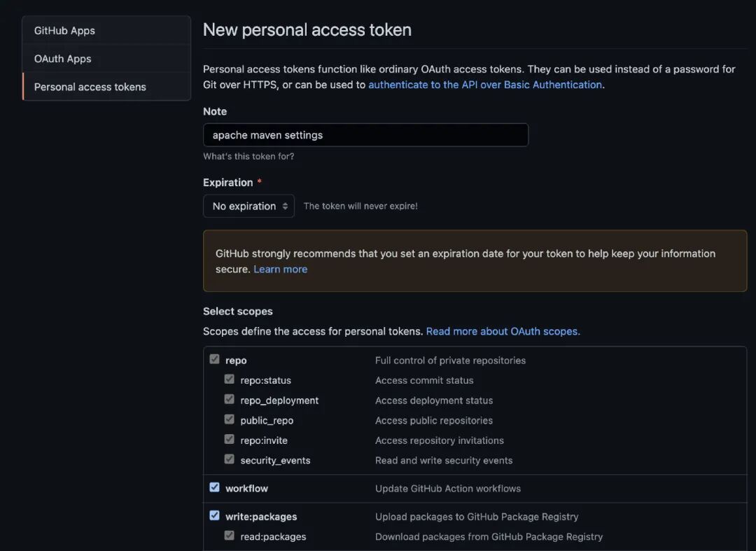756x551 pixels.
Task: Toggle the repo_deployment checkbox
Action: tap(229, 399)
